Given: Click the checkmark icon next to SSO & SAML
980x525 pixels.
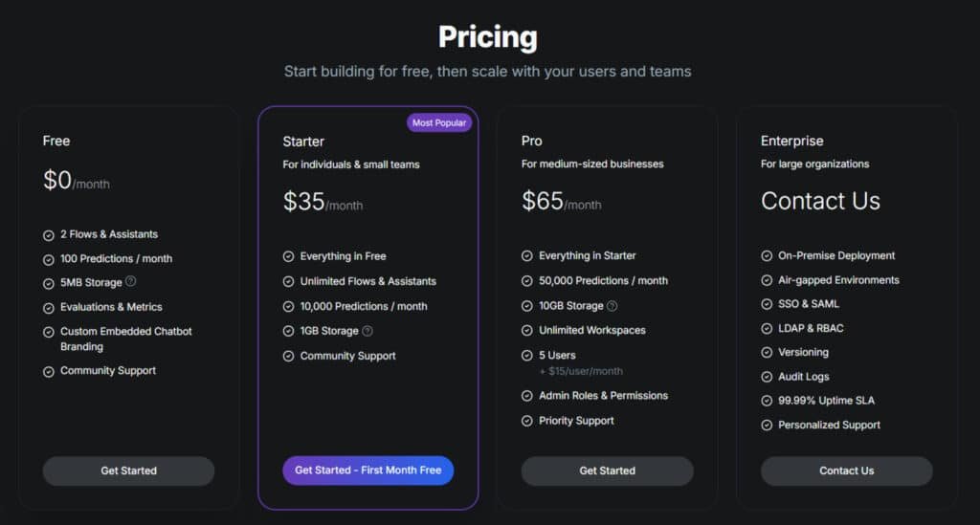Looking at the screenshot, I should (767, 304).
